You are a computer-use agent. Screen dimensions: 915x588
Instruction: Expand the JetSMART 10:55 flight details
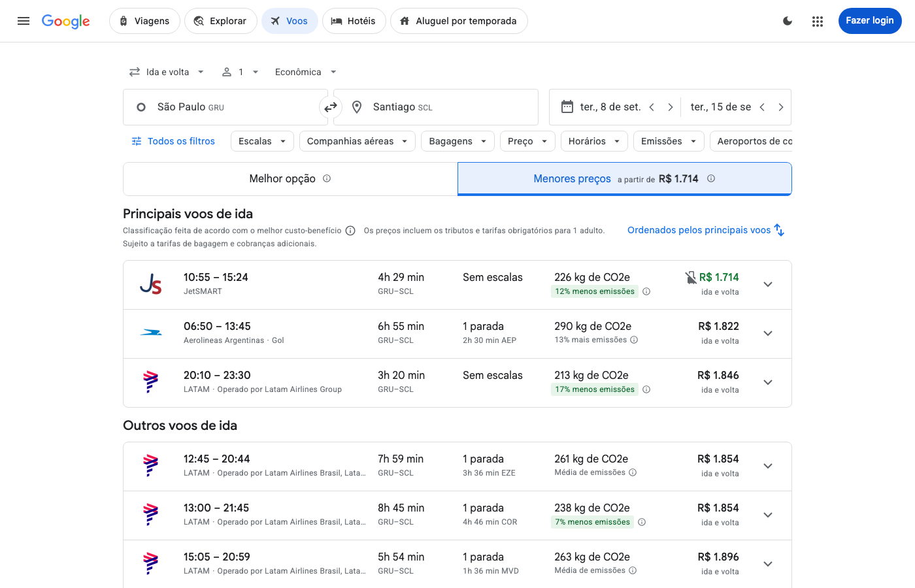coord(768,284)
